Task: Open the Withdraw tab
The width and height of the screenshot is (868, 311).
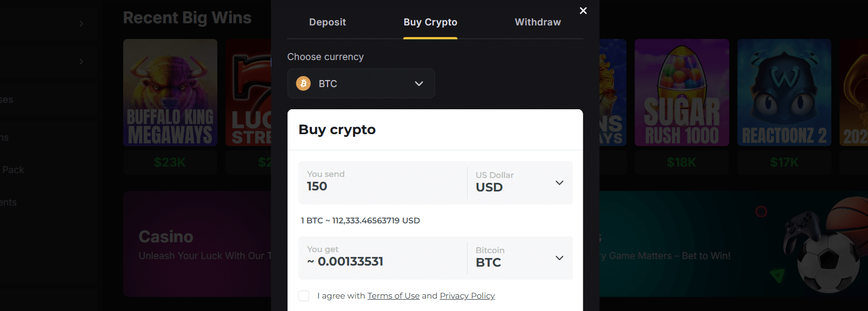Action: [538, 22]
